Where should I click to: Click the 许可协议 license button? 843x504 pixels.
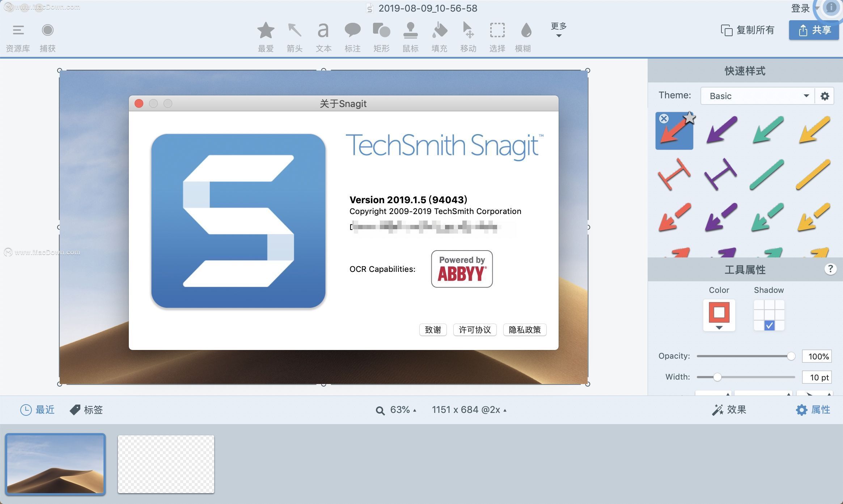[475, 330]
